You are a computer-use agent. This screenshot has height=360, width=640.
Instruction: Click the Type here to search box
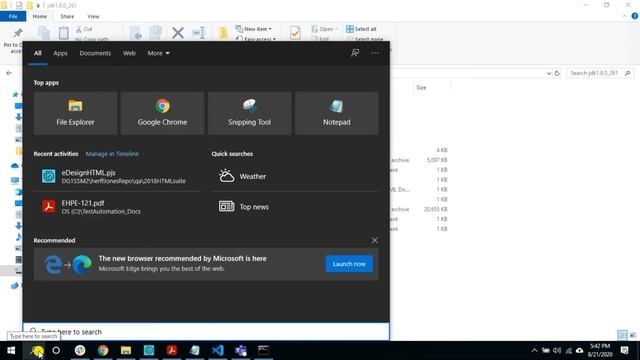(x=206, y=332)
